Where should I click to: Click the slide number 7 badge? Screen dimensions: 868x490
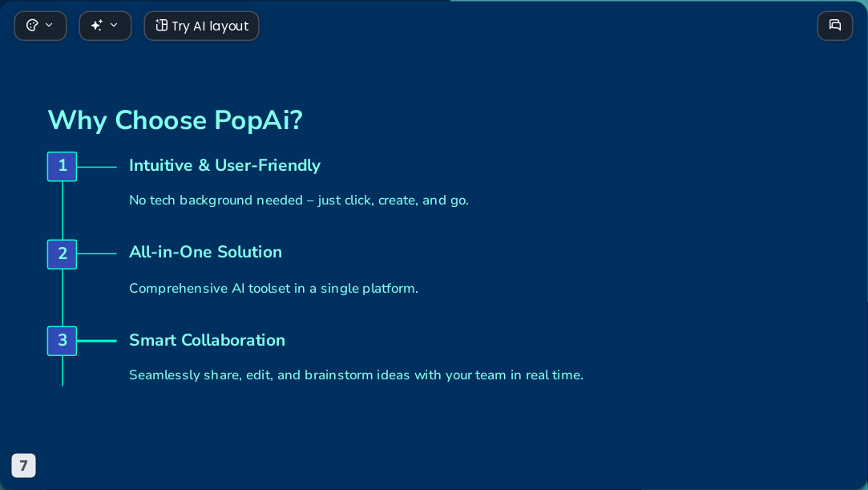pyautogui.click(x=24, y=466)
